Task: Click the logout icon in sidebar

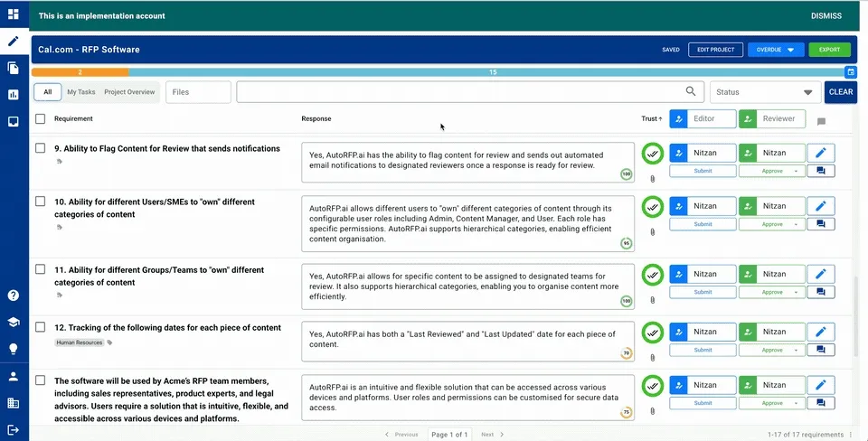Action: coord(14,430)
